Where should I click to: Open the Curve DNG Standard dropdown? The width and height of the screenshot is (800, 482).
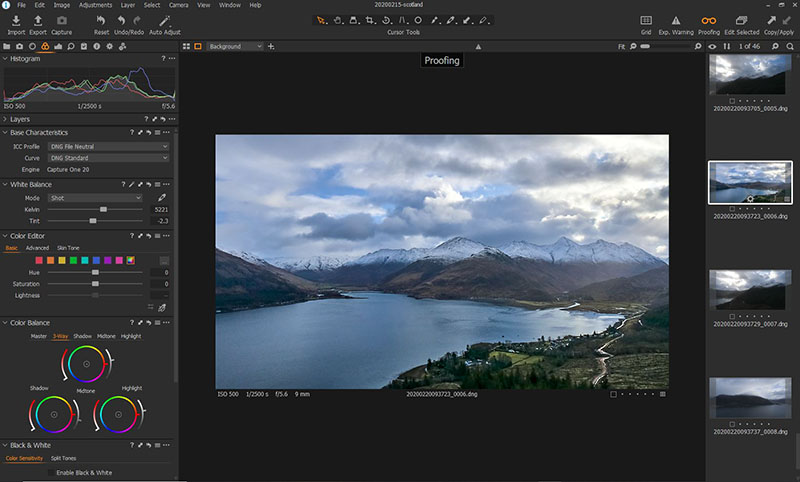tap(108, 158)
